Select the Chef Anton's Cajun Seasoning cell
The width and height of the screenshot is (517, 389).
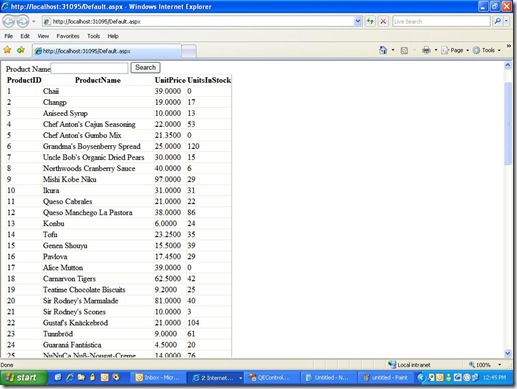point(89,124)
